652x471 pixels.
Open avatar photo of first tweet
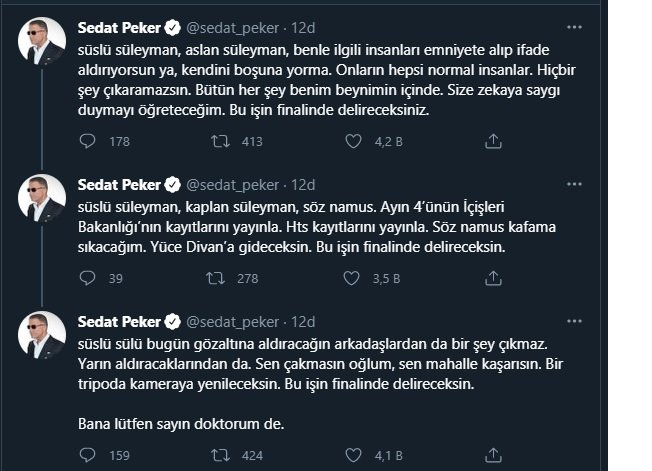(42, 42)
